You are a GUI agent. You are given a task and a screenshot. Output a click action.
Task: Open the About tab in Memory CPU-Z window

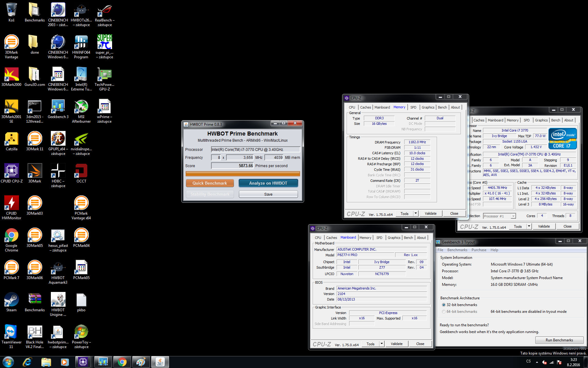coord(455,107)
